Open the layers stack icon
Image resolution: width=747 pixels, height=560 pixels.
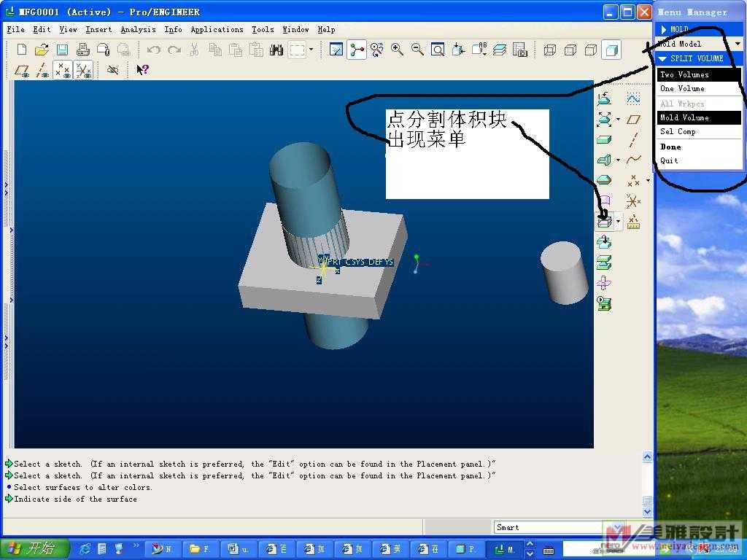point(499,50)
